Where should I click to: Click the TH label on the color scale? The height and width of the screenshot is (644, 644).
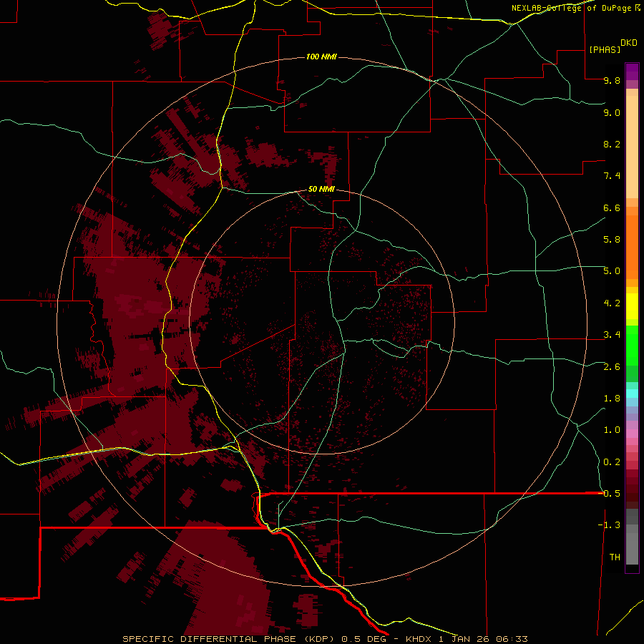(x=615, y=557)
